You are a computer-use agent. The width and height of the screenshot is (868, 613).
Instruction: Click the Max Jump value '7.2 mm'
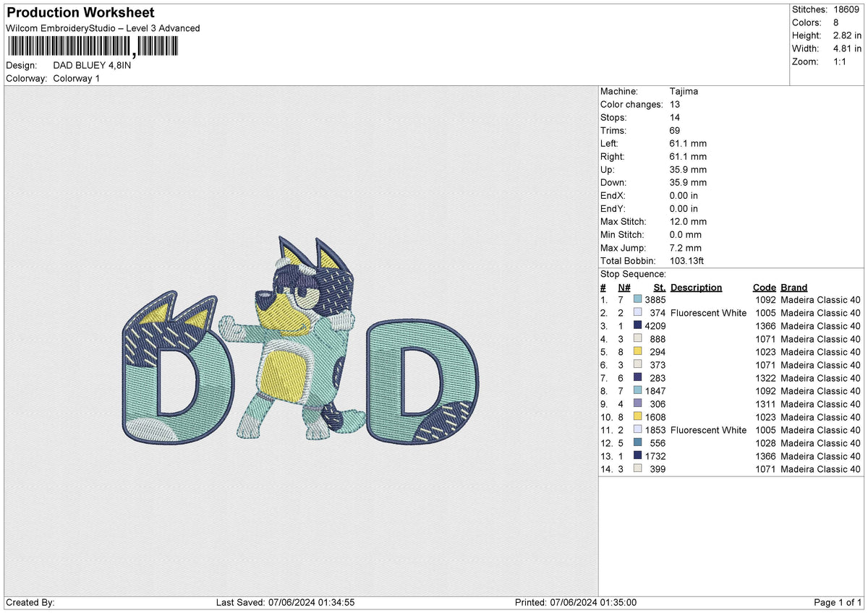[686, 247]
